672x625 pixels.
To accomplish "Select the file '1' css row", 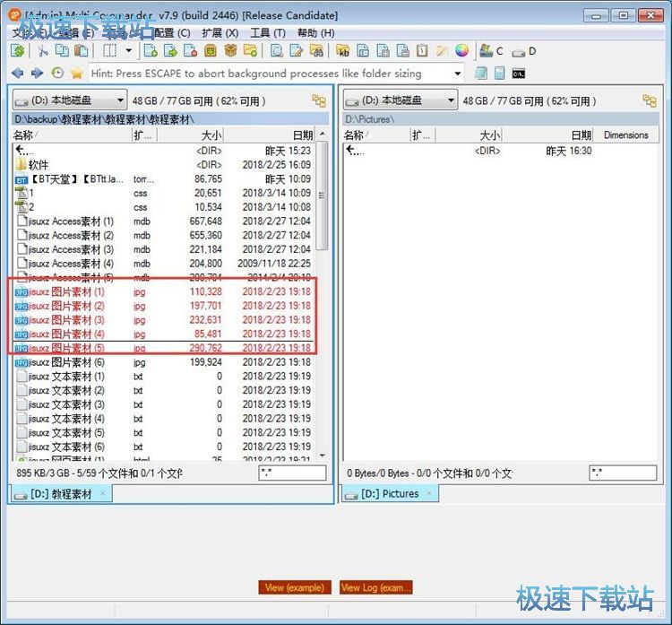I will [164, 193].
